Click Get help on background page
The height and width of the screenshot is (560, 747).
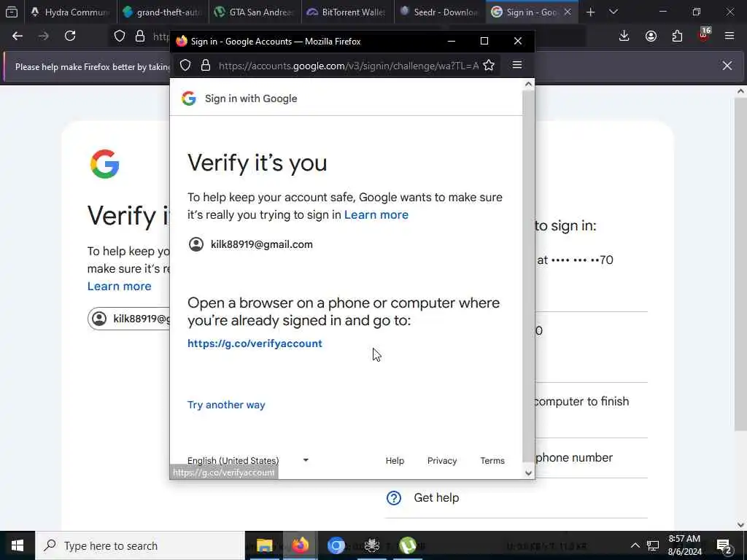pos(436,497)
